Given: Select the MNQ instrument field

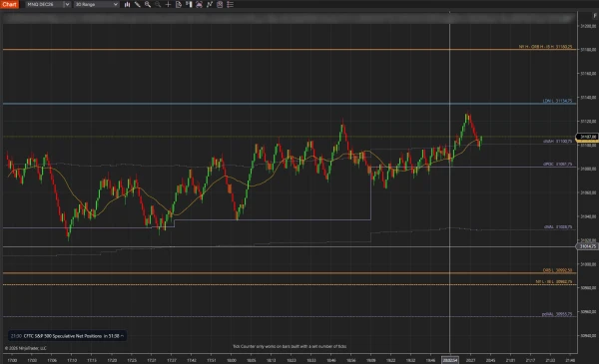Looking at the screenshot, I should (44, 5).
